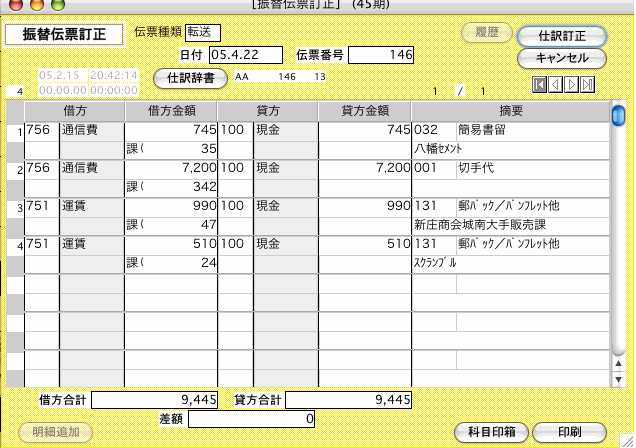Click the 借方合計 total field
Image resolution: width=636 pixels, height=448 pixels.
160,400
